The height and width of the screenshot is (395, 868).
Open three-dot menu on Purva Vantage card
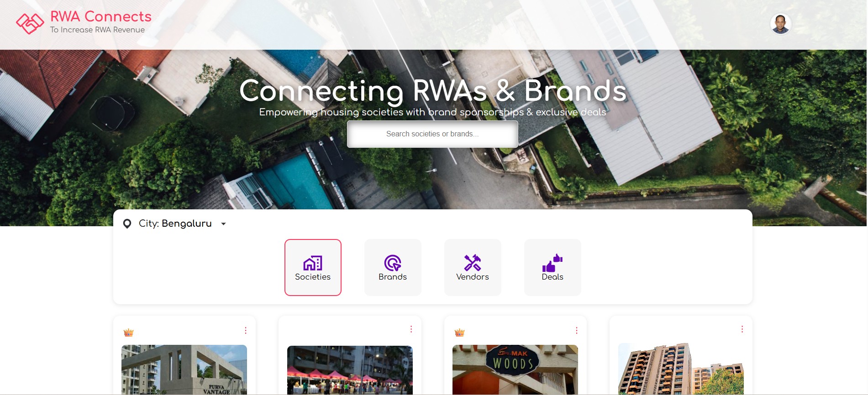click(x=246, y=330)
